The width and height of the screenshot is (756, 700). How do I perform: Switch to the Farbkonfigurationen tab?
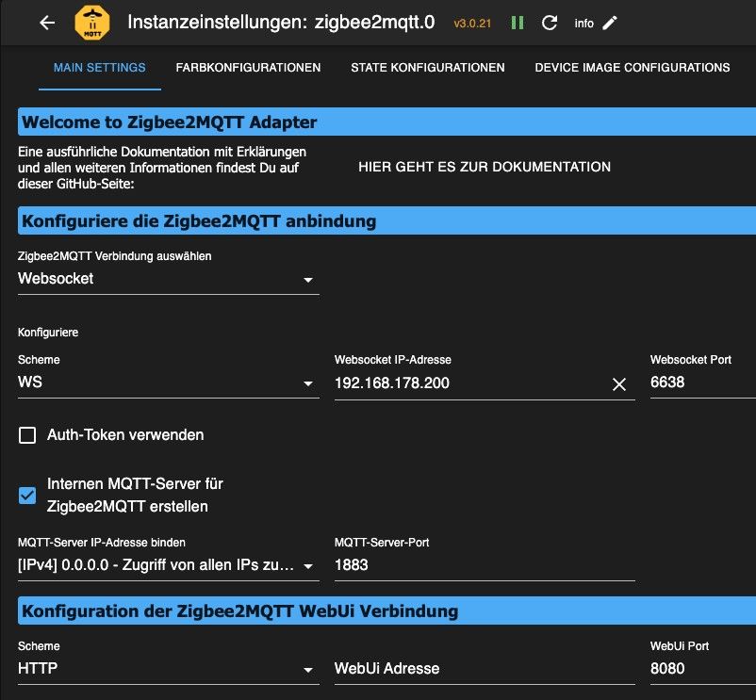(x=248, y=68)
